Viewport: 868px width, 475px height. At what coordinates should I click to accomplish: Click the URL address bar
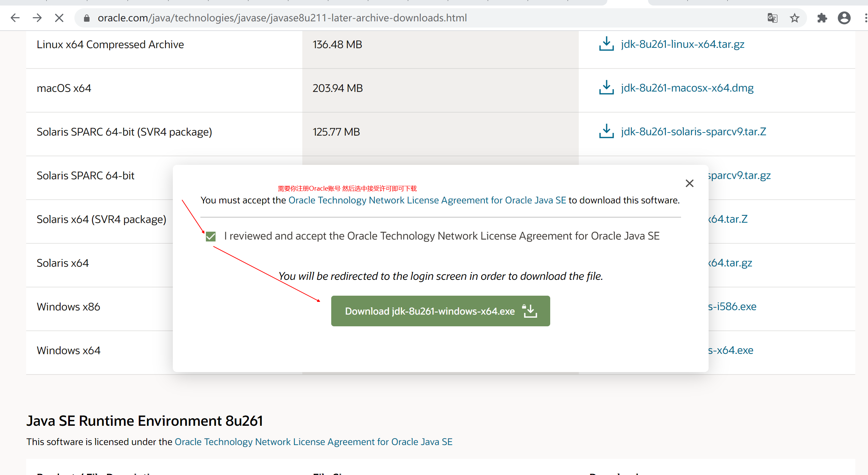(413, 18)
